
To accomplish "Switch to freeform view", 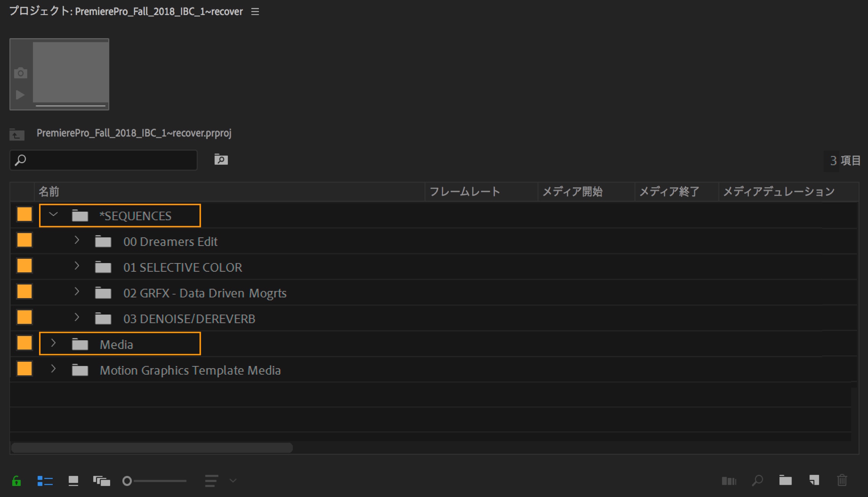I will [101, 481].
